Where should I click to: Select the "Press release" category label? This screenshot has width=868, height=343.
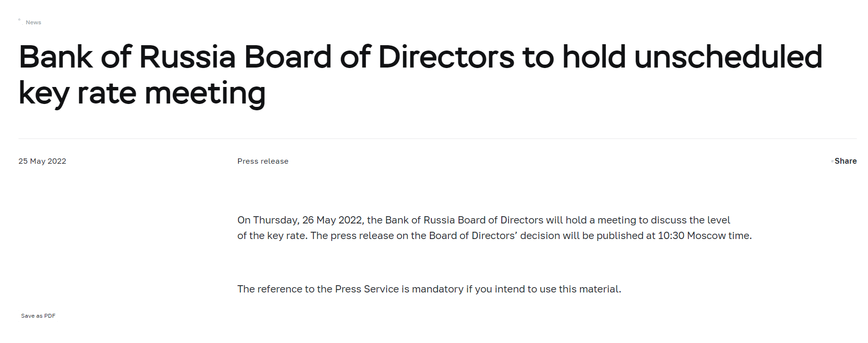[x=263, y=161]
